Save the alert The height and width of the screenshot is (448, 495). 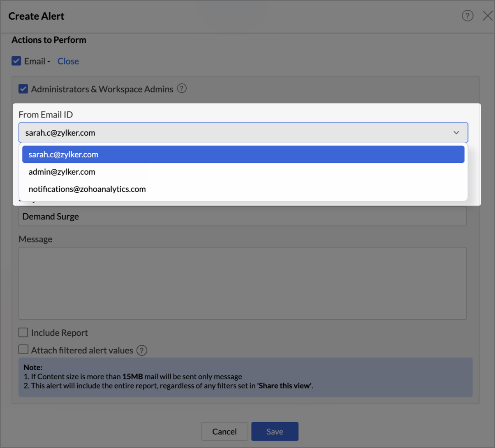275,432
